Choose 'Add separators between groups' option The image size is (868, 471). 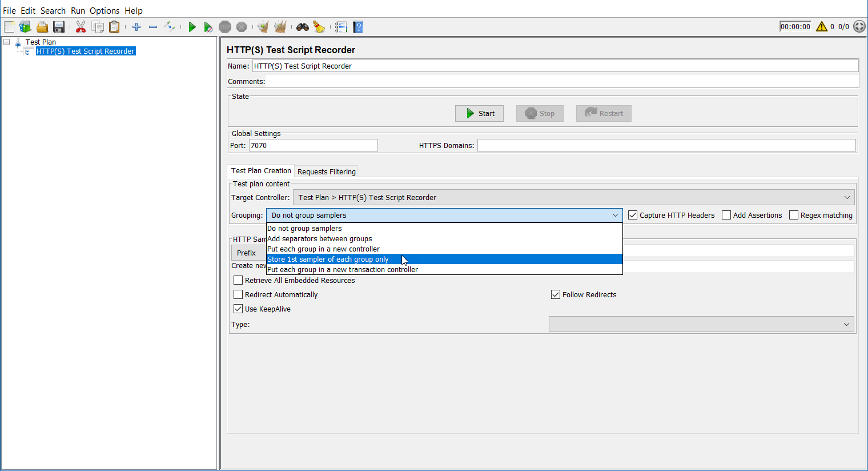tap(444, 238)
